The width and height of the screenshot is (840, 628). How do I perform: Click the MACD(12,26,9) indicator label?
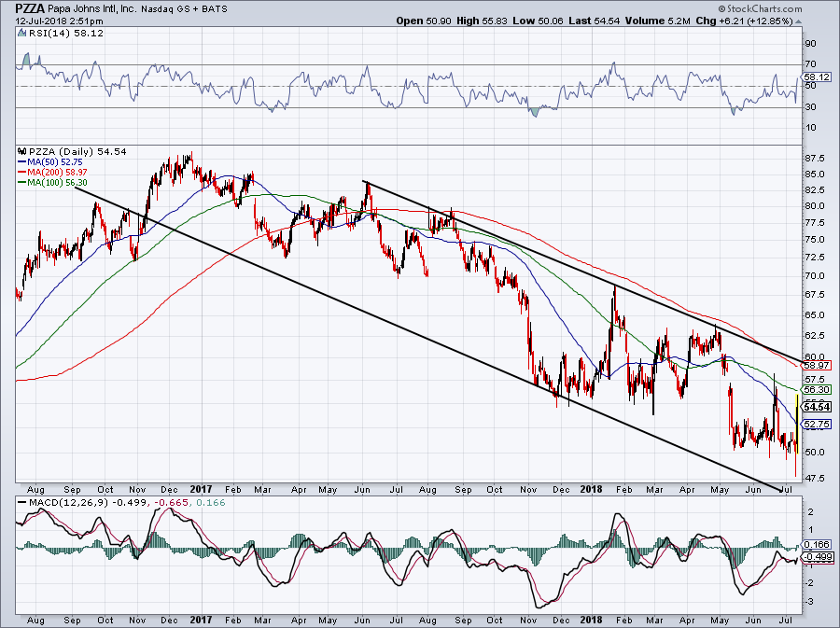pyautogui.click(x=68, y=503)
